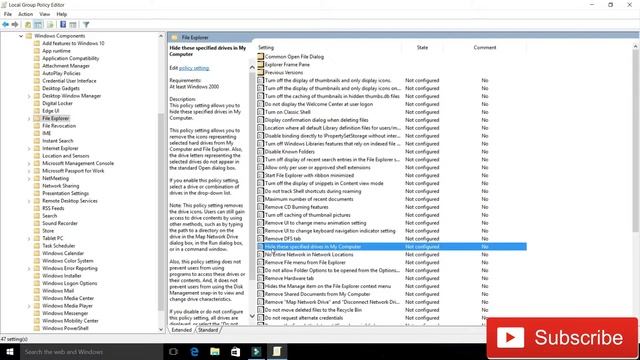Click policy icon beside Remove Hardware tab

point(260,278)
